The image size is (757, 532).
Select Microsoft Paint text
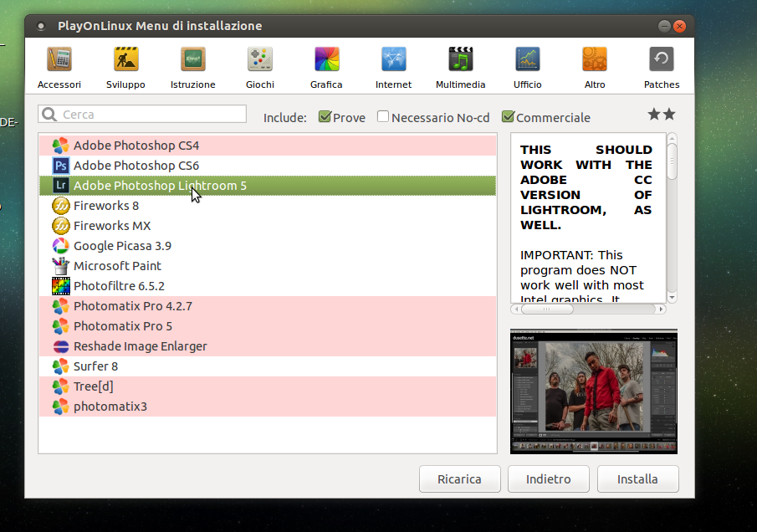117,266
